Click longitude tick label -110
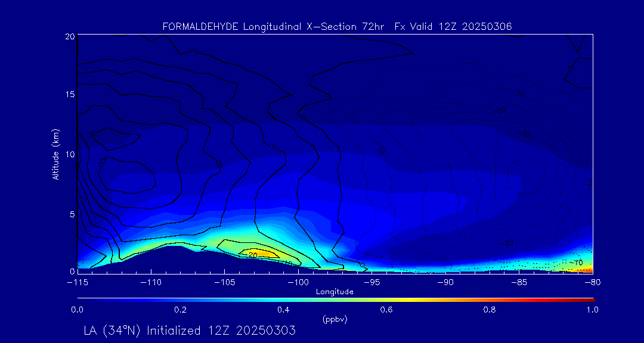The height and width of the screenshot is (343, 644). click(x=151, y=282)
